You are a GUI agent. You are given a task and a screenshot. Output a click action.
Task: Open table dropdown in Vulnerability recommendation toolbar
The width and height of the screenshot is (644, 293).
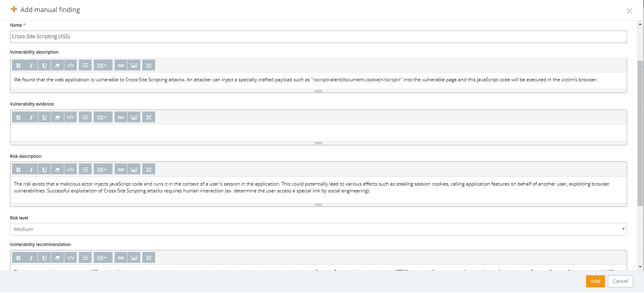coord(103,258)
